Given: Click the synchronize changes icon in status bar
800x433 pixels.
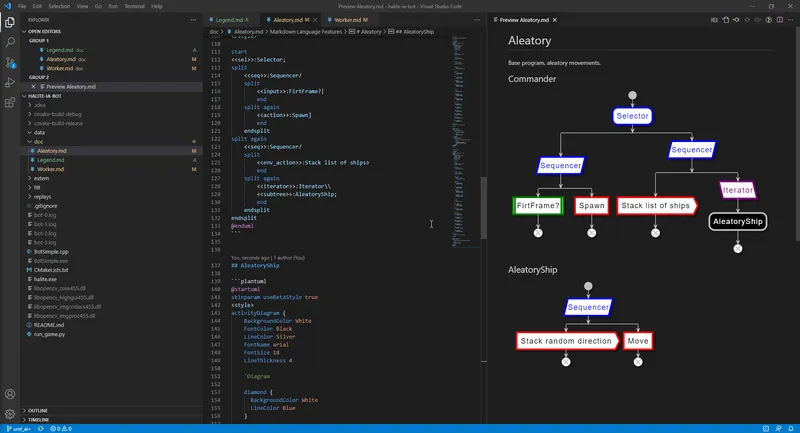Looking at the screenshot, I should [x=40, y=429].
